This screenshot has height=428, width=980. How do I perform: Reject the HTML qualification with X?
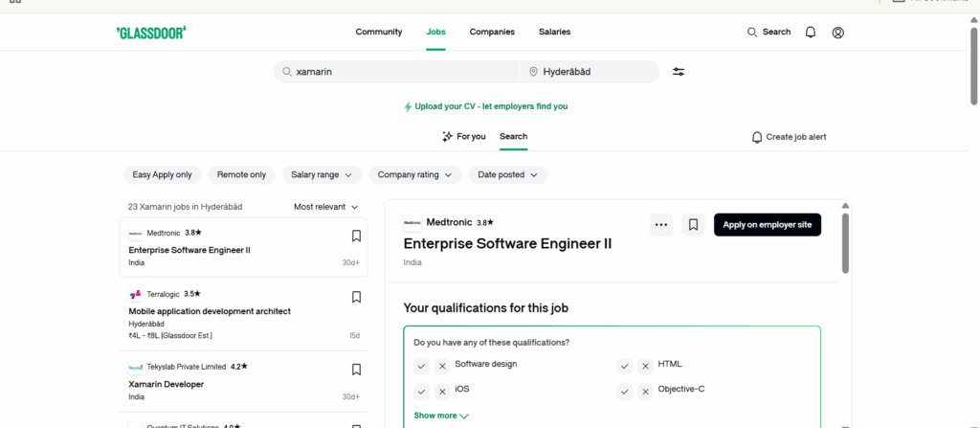tap(646, 366)
